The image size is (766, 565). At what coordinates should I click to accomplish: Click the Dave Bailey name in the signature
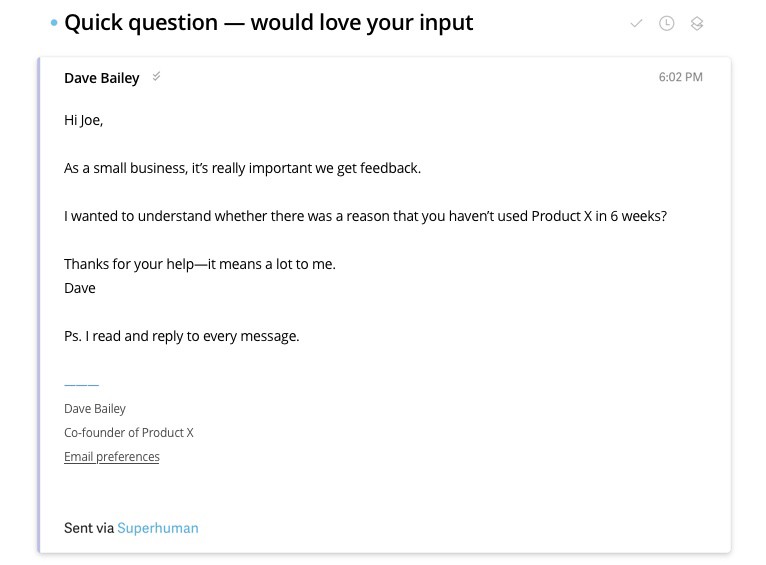tap(95, 409)
